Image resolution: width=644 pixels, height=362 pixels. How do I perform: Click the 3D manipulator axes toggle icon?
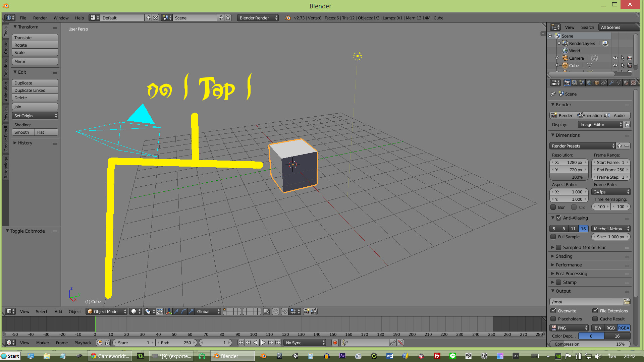[x=169, y=311]
